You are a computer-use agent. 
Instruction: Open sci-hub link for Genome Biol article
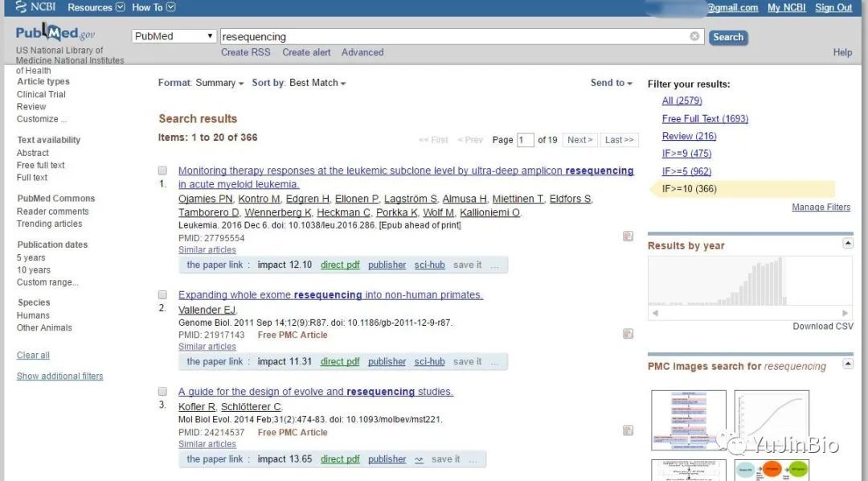coord(429,361)
